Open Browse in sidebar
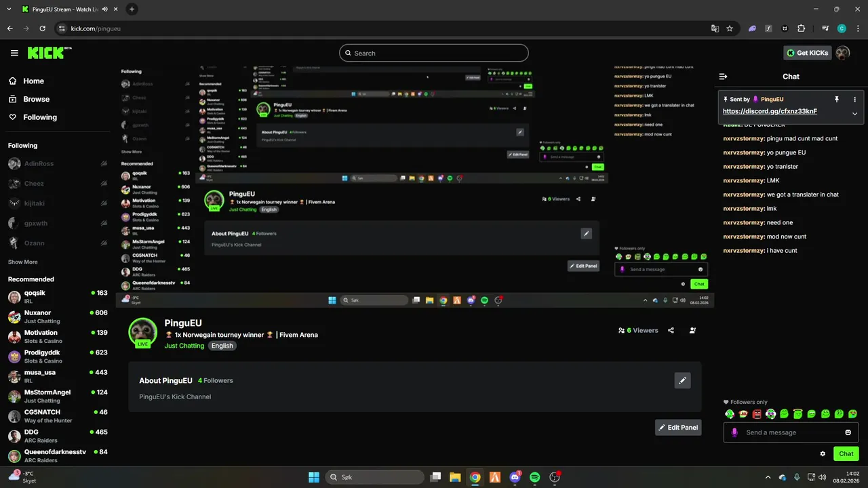Image resolution: width=868 pixels, height=488 pixels. 29,99
